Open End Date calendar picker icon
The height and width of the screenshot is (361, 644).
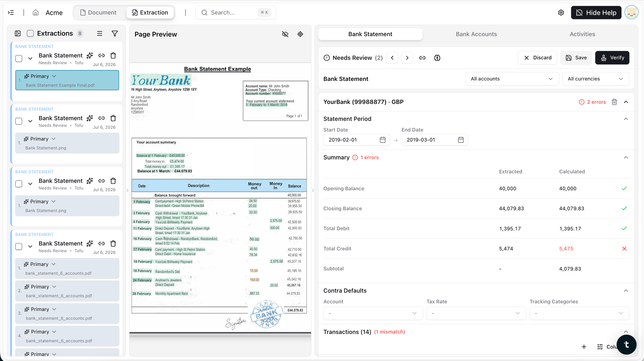tap(461, 140)
